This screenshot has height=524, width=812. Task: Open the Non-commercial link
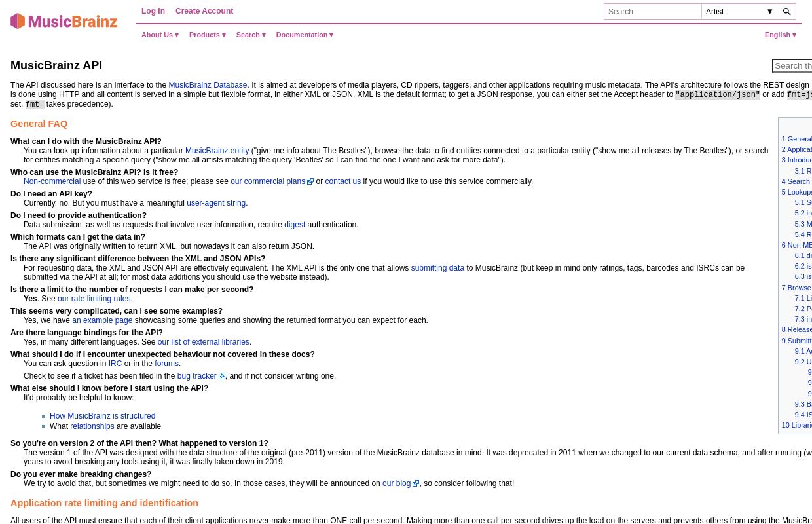pos(52,181)
